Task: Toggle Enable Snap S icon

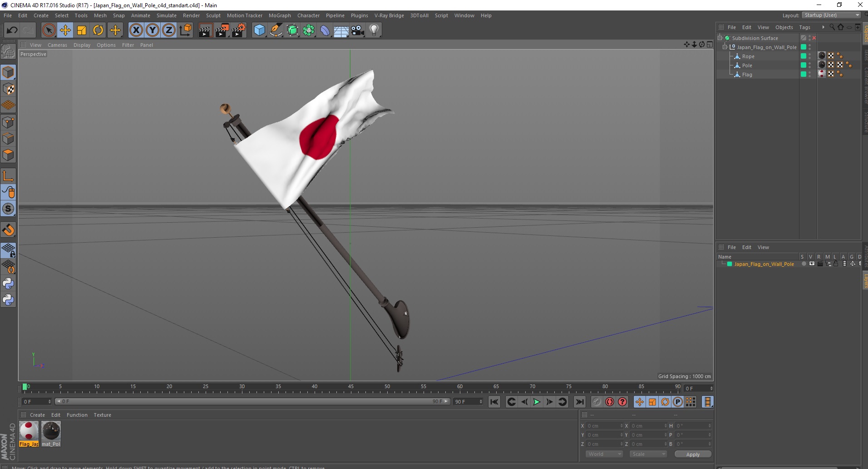Action: 8,209
